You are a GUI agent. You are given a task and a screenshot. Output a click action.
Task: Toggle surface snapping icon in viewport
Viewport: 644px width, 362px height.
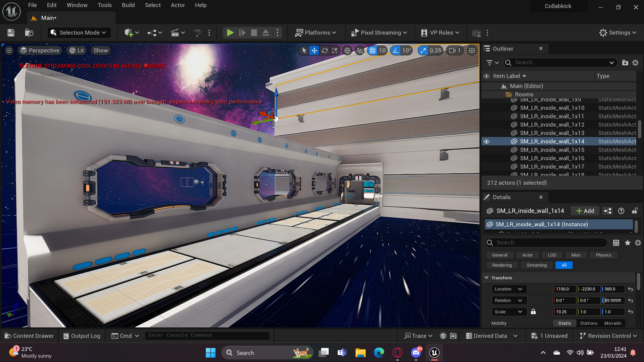pyautogui.click(x=360, y=50)
